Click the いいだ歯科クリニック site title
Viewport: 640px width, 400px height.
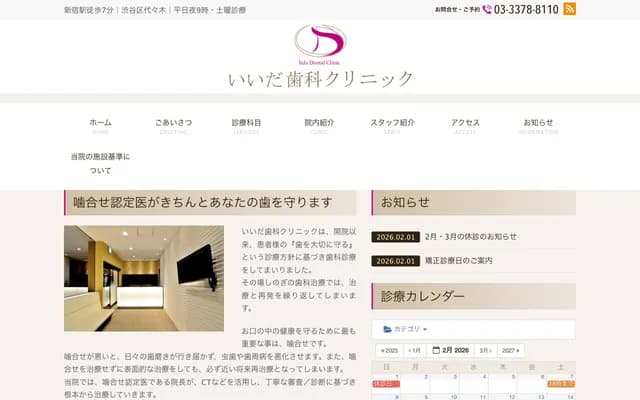321,79
